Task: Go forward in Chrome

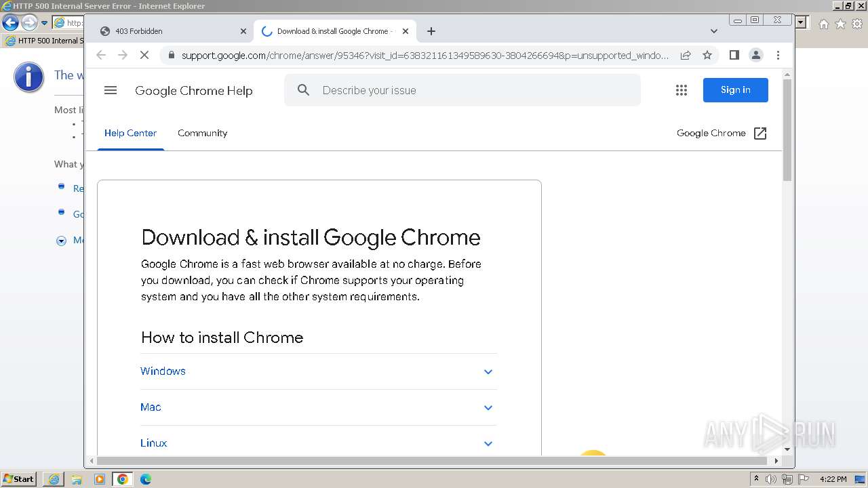Action: (x=123, y=55)
